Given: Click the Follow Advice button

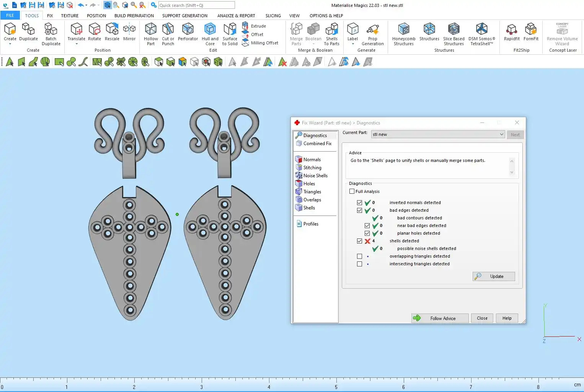Looking at the screenshot, I should pos(440,318).
